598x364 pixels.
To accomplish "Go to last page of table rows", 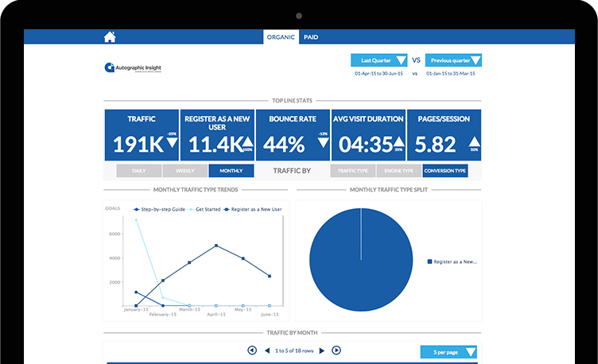I will pyautogui.click(x=336, y=350).
